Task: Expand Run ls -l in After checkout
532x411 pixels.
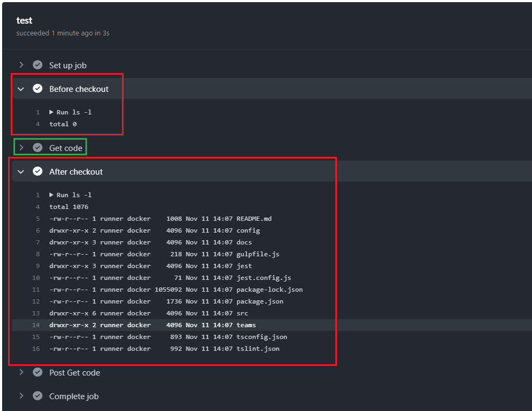Action: [x=52, y=195]
